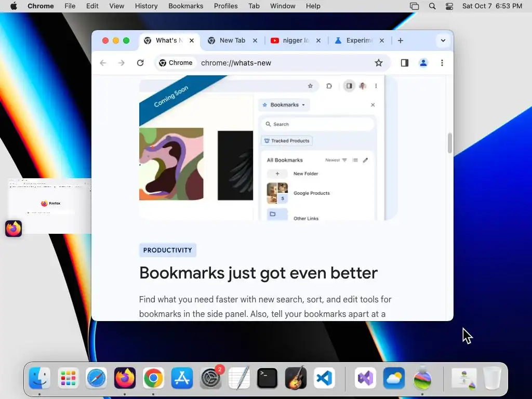The height and width of the screenshot is (399, 532).
Task: Click the vertical scrollbar thumb in Chrome
Action: click(x=450, y=143)
